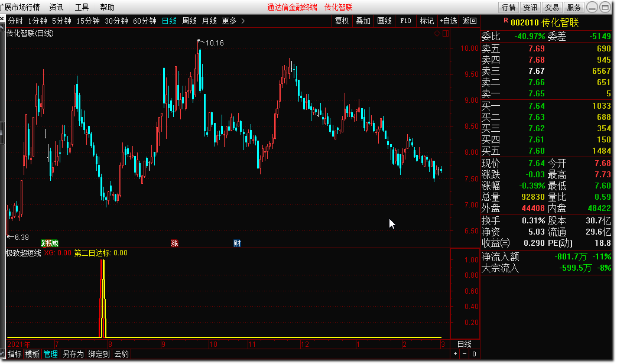Click the 卖五 7.69 ask row
Screen dimensions: 617x364
[x=546, y=48]
